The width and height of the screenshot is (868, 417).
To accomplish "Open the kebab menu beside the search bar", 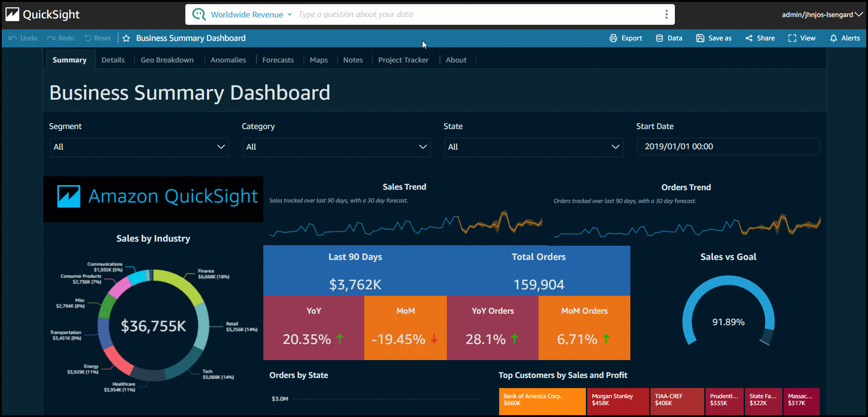I will click(666, 14).
